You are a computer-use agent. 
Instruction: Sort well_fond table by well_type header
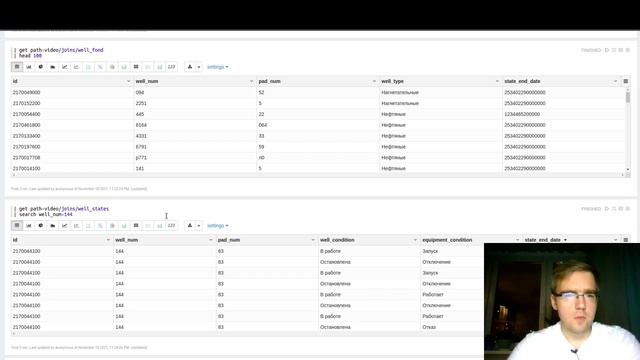point(392,81)
